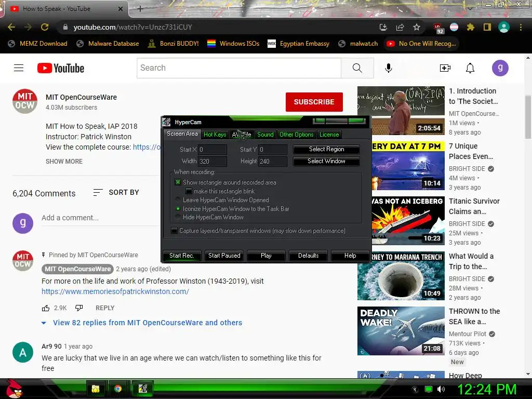Open volume control in system tray
This screenshot has height=399, width=532.
pyautogui.click(x=441, y=389)
